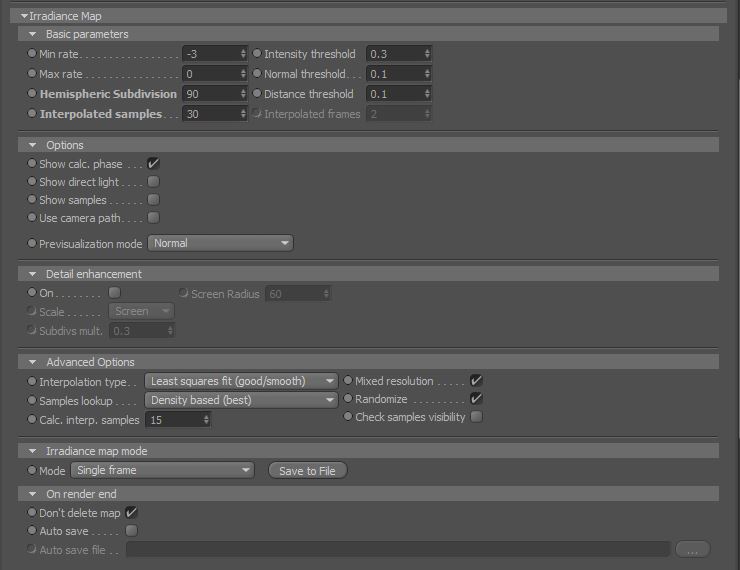The image size is (740, 570).
Task: Click the keyframe dot next to Hemispheric Subdivision
Action: (32, 93)
